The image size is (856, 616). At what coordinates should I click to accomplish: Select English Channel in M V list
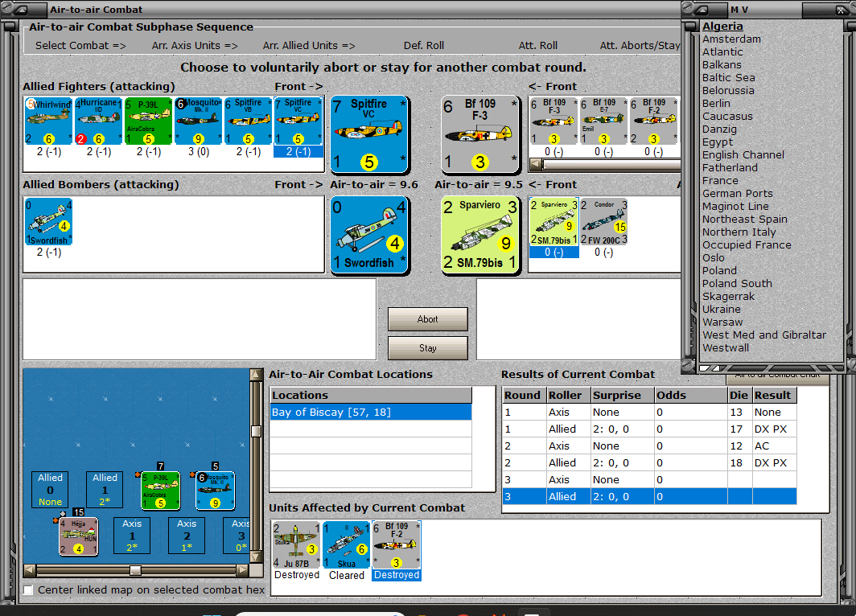(x=743, y=155)
